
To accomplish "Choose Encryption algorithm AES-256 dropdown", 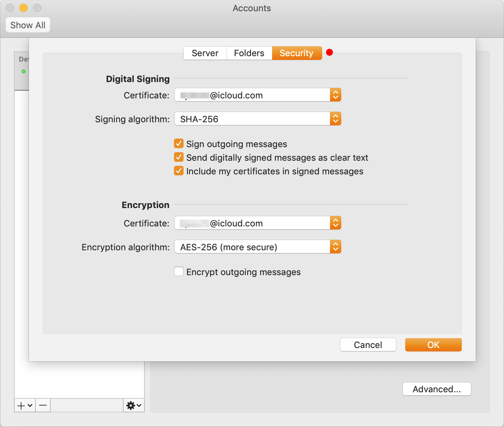I will tap(257, 247).
